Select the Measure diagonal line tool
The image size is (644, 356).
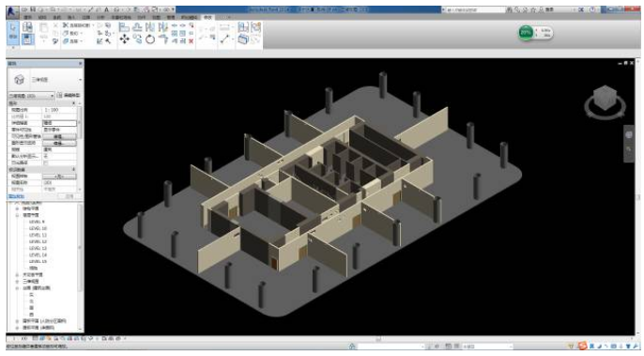pyautogui.click(x=224, y=39)
